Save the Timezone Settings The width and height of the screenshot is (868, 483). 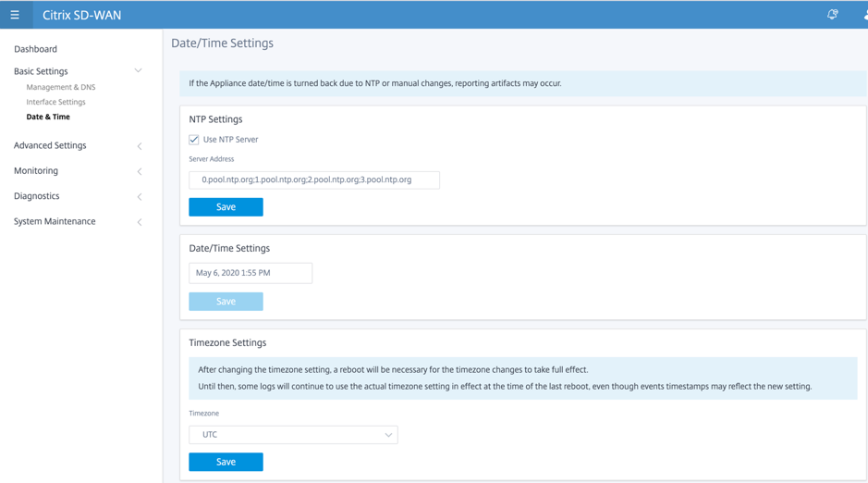[x=226, y=462]
